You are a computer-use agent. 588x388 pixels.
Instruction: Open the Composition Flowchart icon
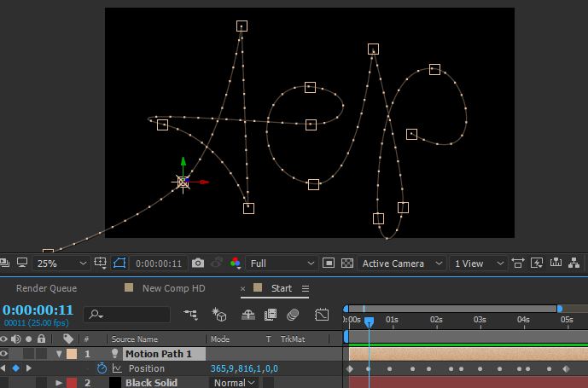pyautogui.click(x=574, y=263)
